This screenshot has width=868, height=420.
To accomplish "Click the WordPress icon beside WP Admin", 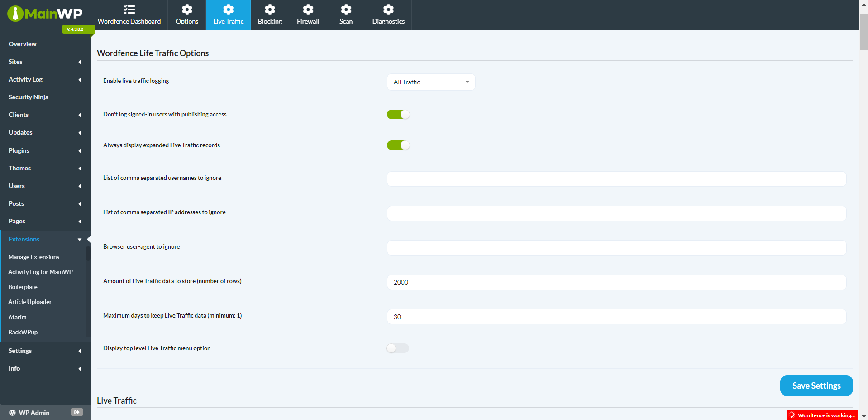I will pos(12,413).
